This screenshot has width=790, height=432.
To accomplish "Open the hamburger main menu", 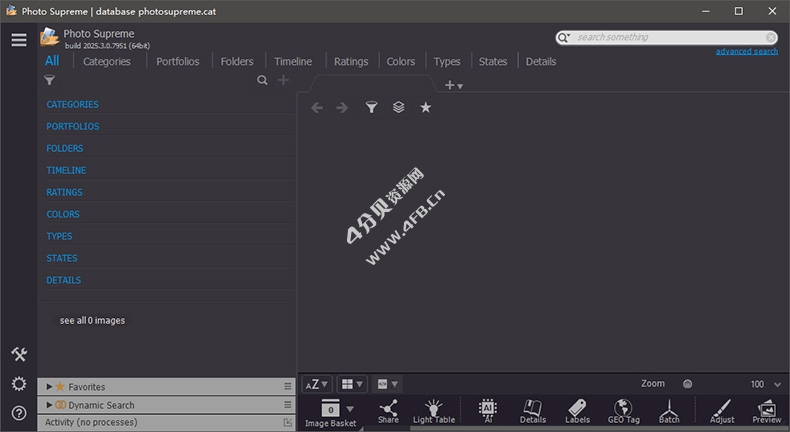I will coord(18,40).
